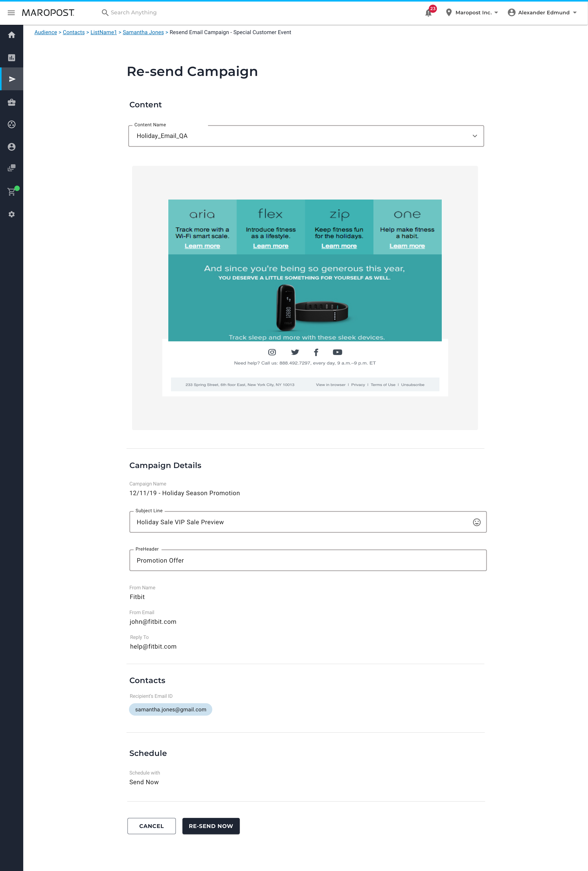Go to Contacts breadcrumb link

click(x=74, y=32)
